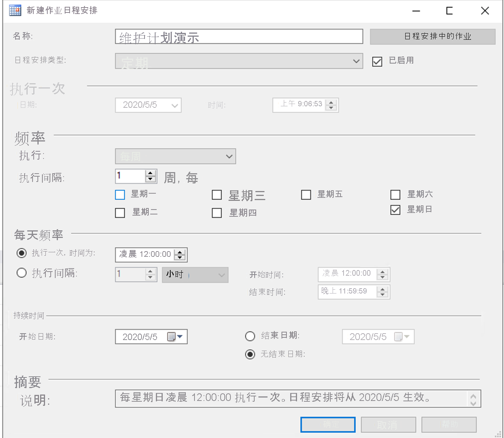The height and width of the screenshot is (438, 504).
Task: Expand the 日期 dropdown showing 2020/5/5
Action: coord(174,105)
